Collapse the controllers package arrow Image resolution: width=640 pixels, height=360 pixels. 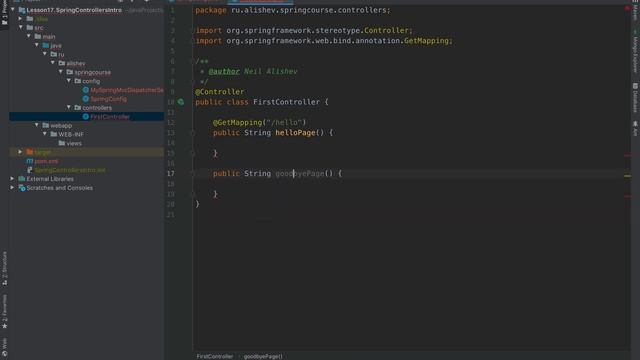click(x=69, y=107)
